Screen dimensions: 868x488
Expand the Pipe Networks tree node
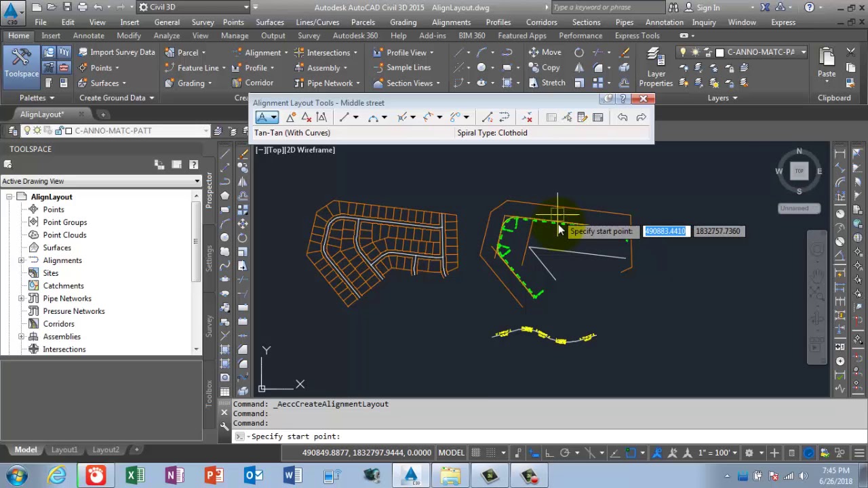[x=21, y=298]
